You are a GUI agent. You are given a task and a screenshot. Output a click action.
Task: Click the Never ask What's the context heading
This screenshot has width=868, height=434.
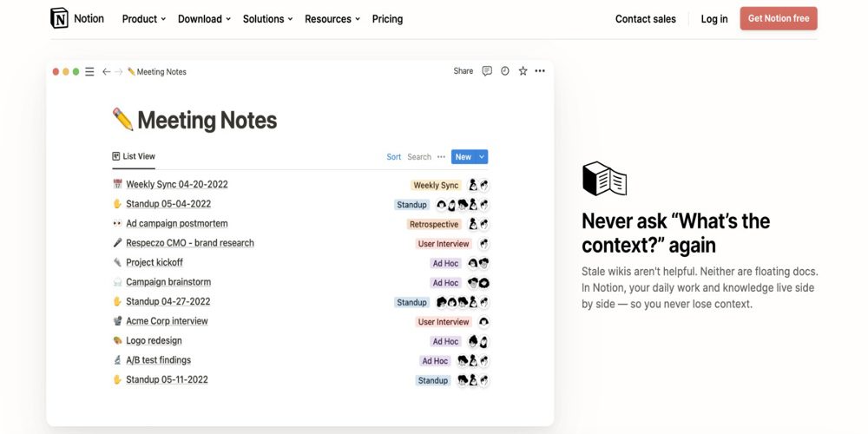675,233
